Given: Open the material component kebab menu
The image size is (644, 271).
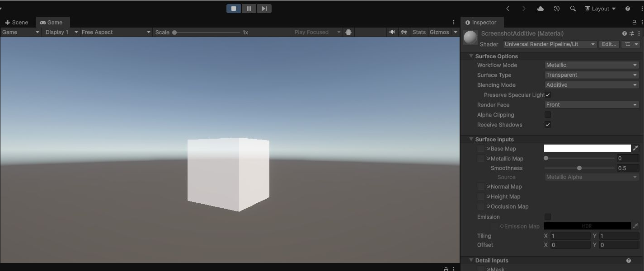Looking at the screenshot, I should [639, 33].
